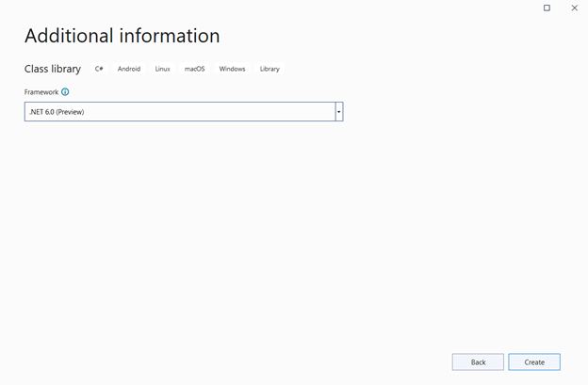
Task: Click the Linux tag
Action: click(x=162, y=69)
